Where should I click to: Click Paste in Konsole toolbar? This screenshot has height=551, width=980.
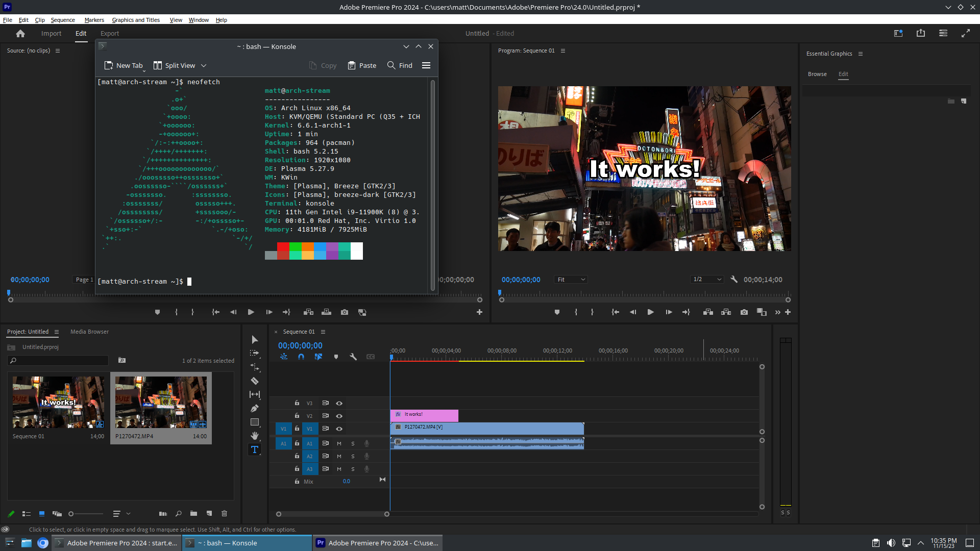362,66
